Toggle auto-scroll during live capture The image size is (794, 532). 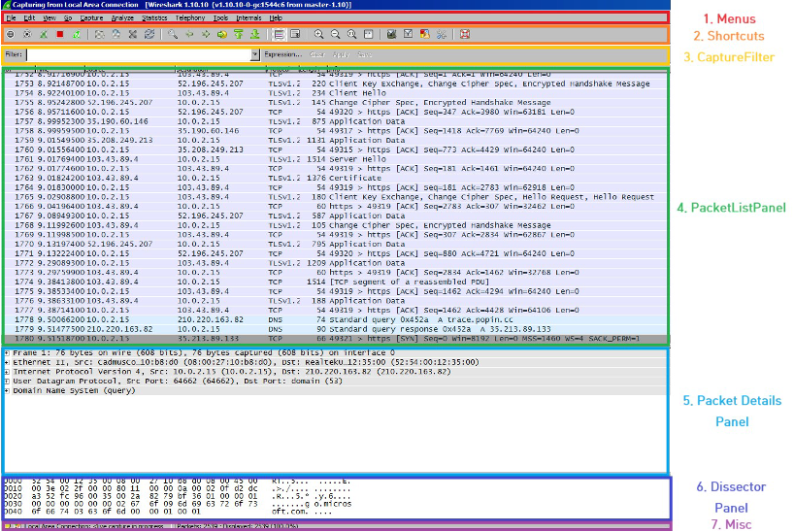coord(295,34)
